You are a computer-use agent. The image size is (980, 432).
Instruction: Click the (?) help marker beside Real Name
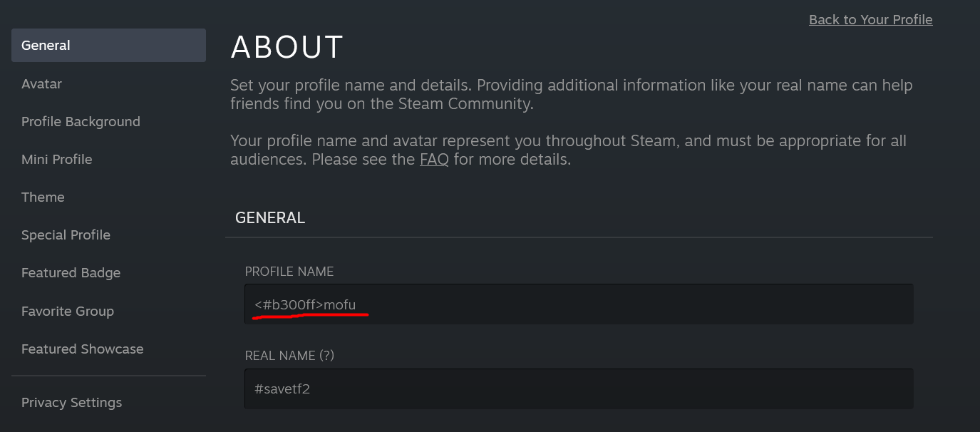pos(326,356)
